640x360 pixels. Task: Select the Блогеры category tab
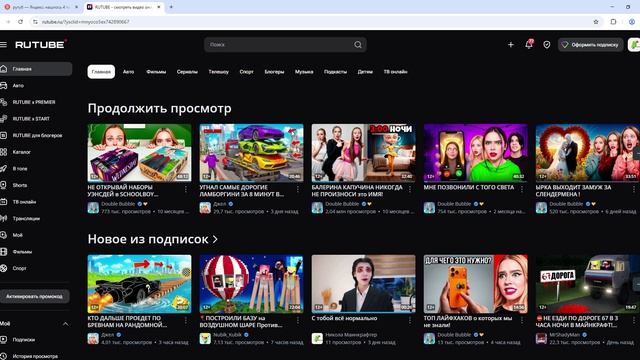(x=274, y=72)
